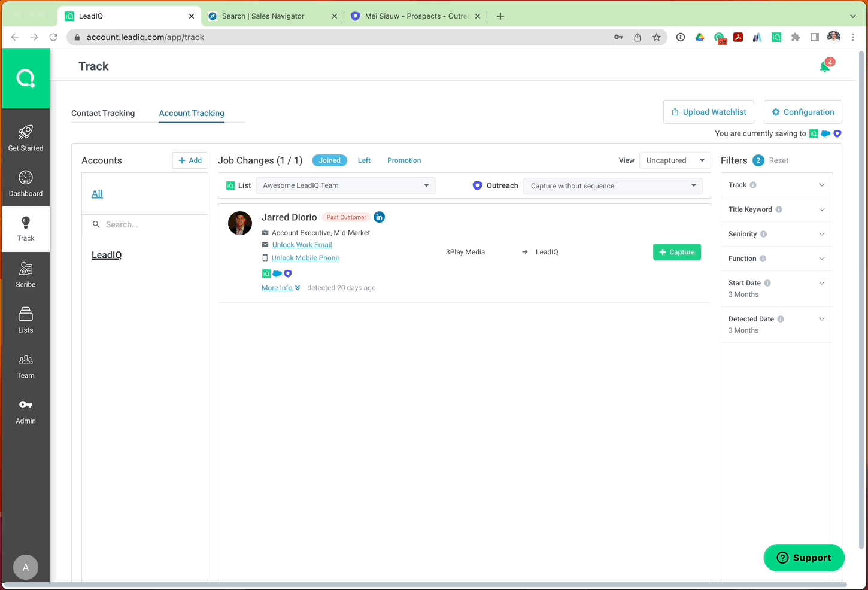Viewport: 868px width, 590px height.
Task: Open the Support chat button
Action: (804, 558)
